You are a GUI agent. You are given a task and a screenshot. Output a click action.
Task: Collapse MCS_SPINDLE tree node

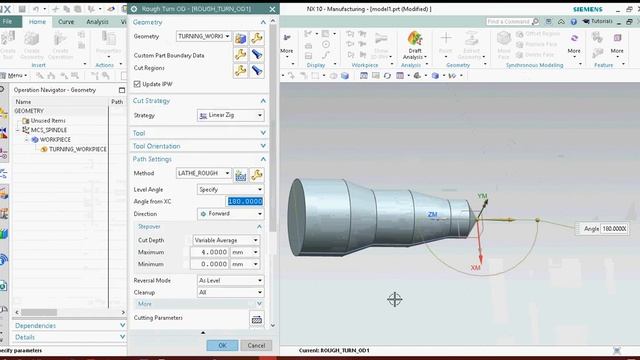(18, 130)
